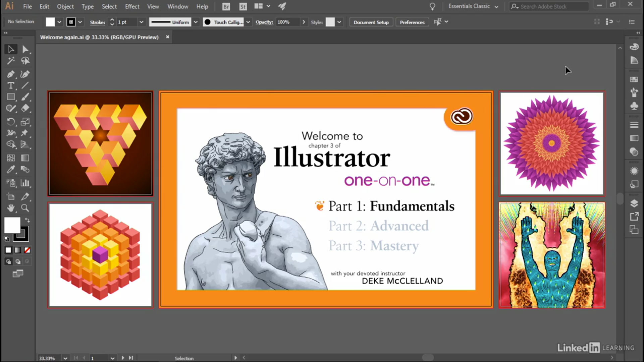Select the Type tool
Screen dimensions: 644x362
11,85
